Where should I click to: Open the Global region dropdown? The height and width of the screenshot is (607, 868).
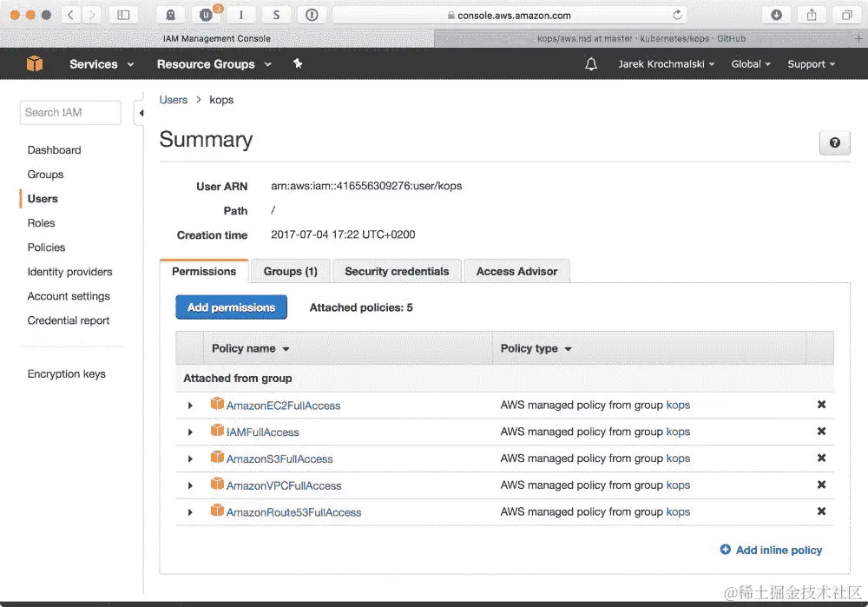751,64
